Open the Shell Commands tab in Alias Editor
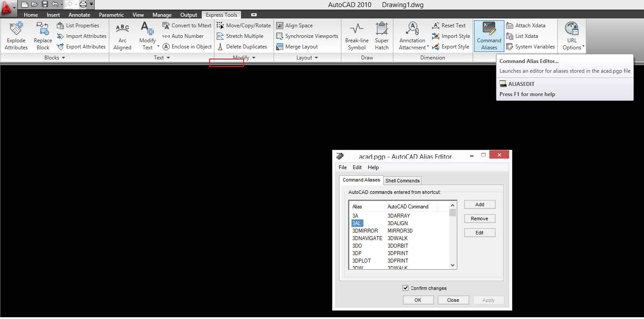Screen dimensions: 644x319 point(402,181)
